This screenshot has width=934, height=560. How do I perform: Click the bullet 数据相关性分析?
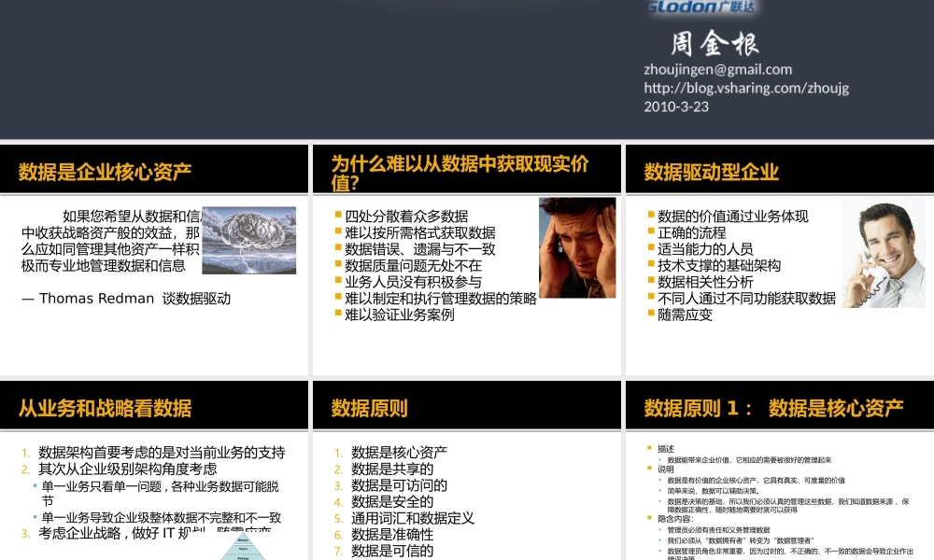(x=705, y=282)
